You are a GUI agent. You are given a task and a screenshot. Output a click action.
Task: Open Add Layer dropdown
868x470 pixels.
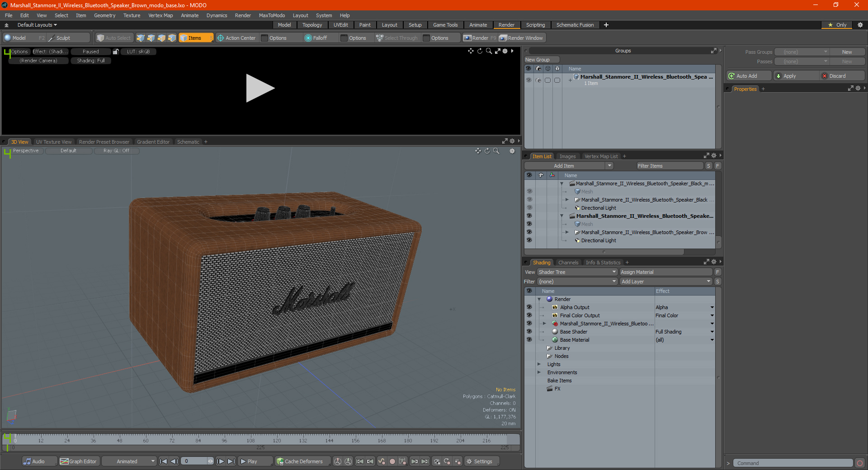[666, 282]
